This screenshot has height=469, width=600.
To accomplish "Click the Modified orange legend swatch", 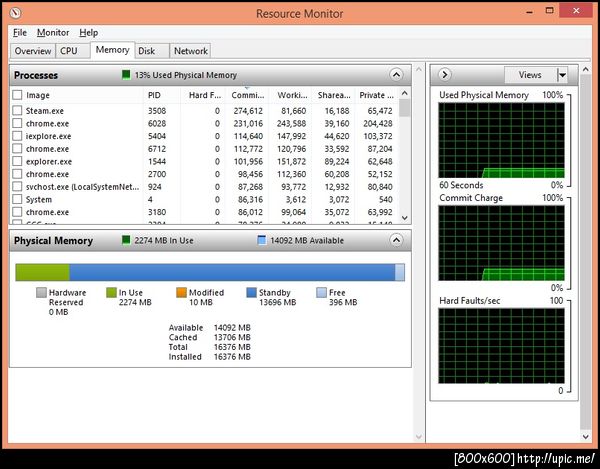I will (x=181, y=293).
